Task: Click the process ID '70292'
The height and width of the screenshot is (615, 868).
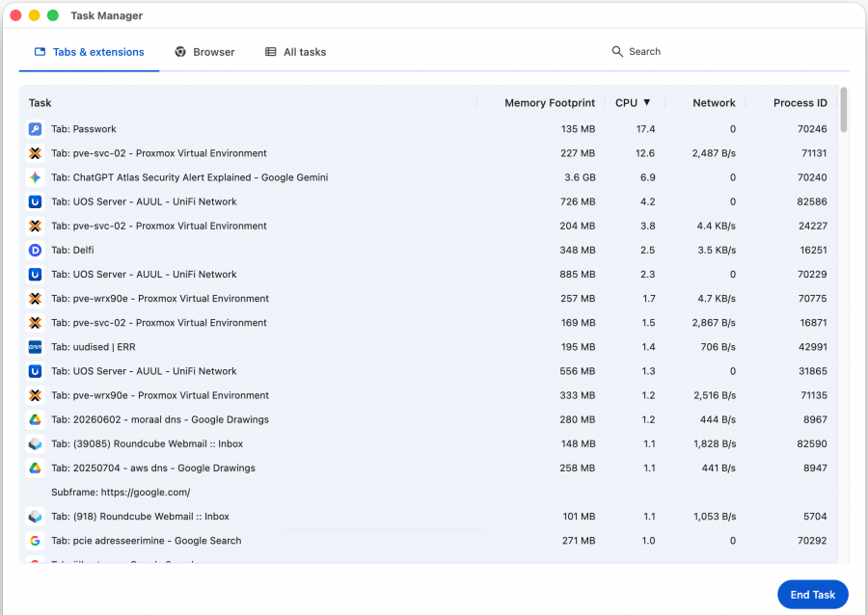Action: [812, 541]
